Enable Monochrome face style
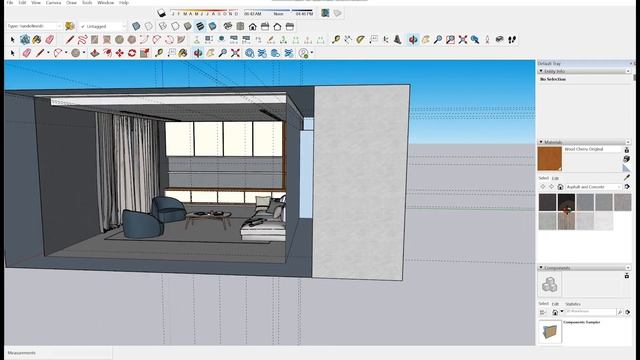The width and height of the screenshot is (640, 360). coord(213,27)
